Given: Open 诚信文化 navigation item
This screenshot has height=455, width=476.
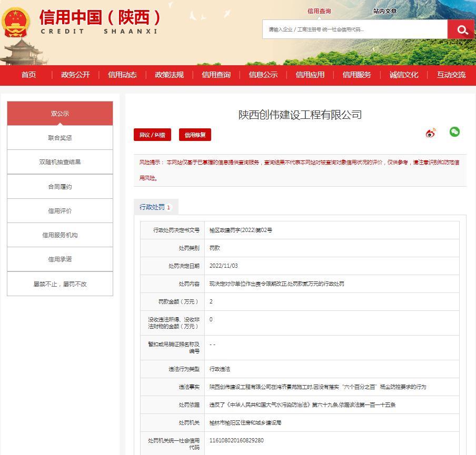Looking at the screenshot, I should [404, 75].
